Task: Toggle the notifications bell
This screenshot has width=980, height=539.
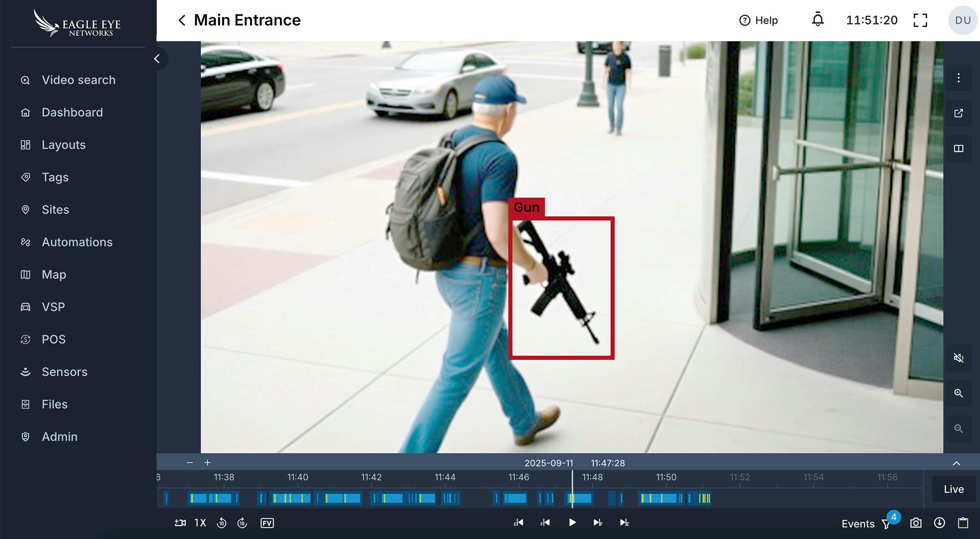Action: point(818,20)
